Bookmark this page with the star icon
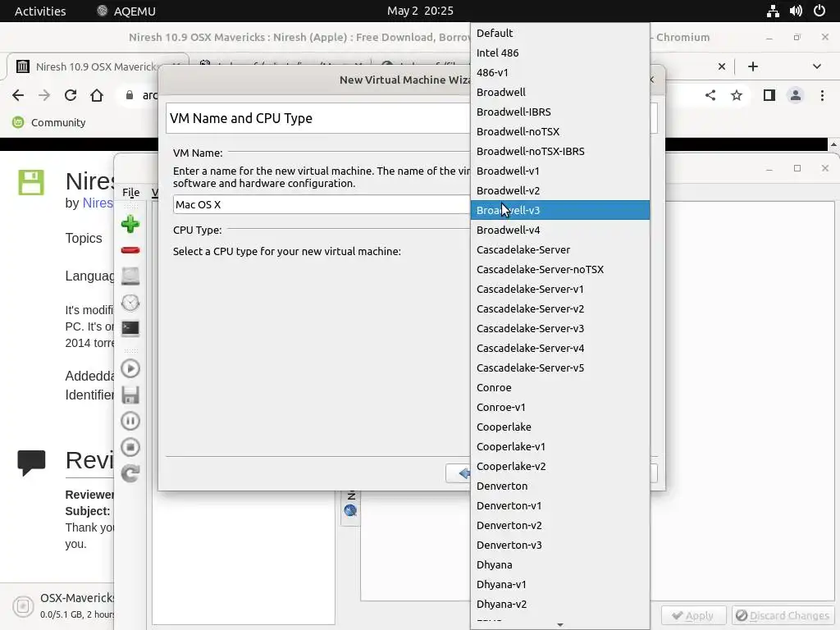 [x=737, y=95]
